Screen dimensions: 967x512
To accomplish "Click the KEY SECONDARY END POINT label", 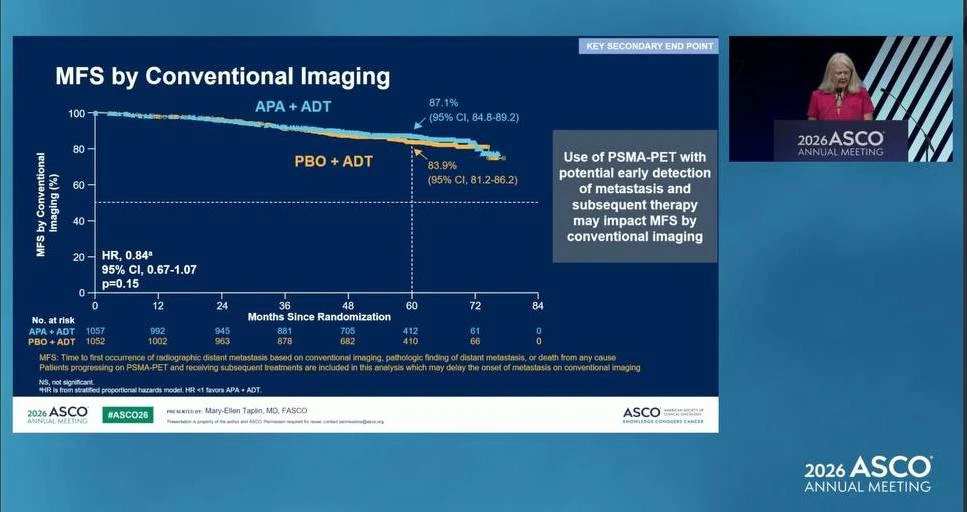I will coord(648,46).
